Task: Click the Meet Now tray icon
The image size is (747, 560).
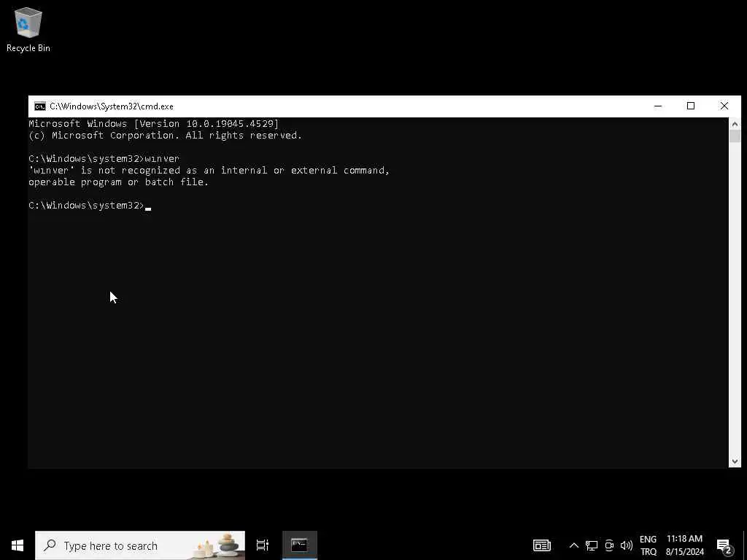Action: click(609, 545)
